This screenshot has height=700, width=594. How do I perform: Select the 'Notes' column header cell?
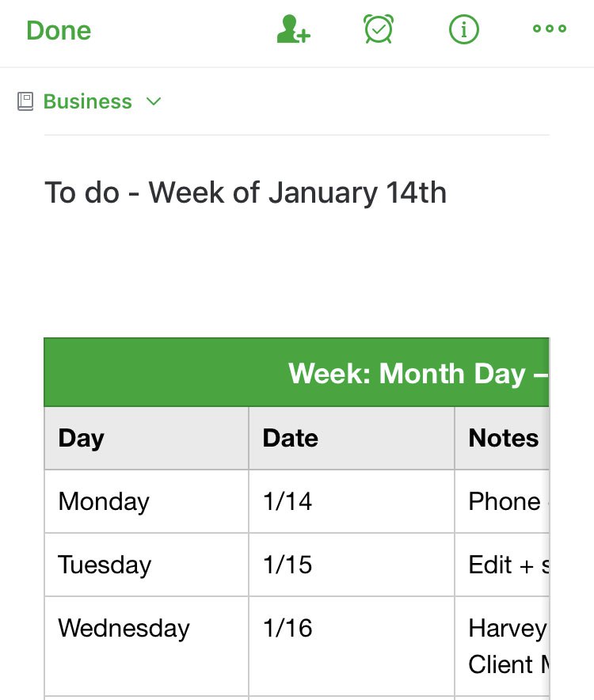point(502,438)
